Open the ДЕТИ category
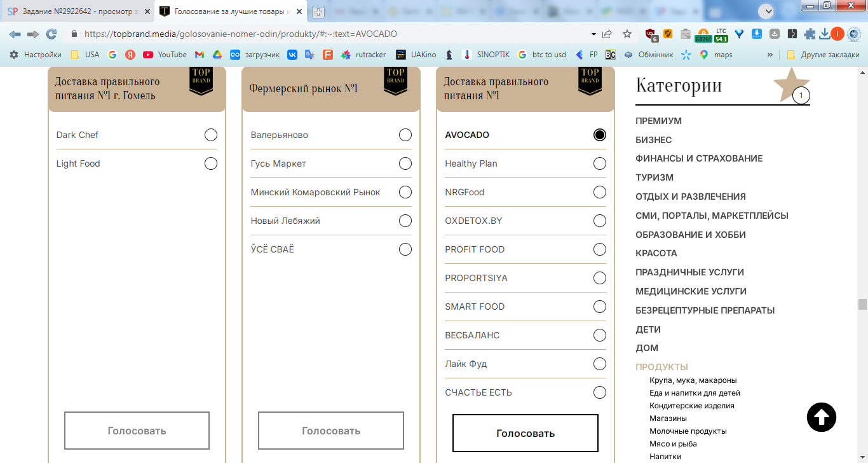Screen dimensions: 868x463 click(x=648, y=329)
